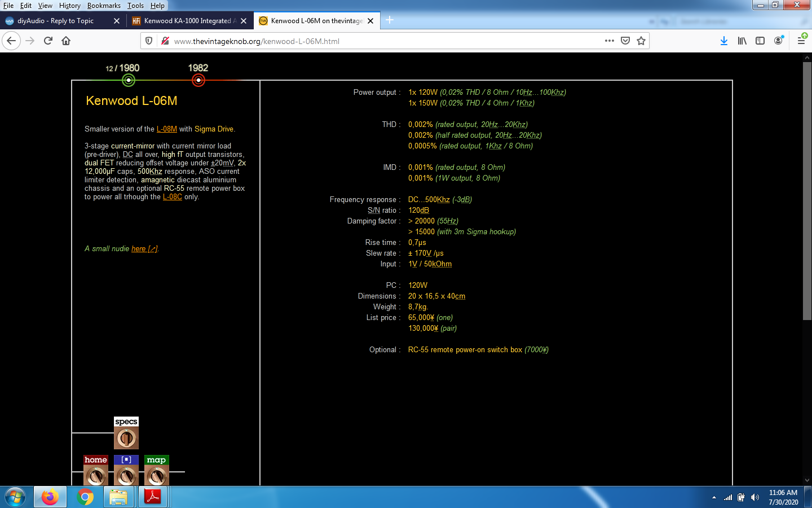Viewport: 812px width, 508px height.
Task: Select the green 12/1980 timeline marker
Action: point(129,80)
